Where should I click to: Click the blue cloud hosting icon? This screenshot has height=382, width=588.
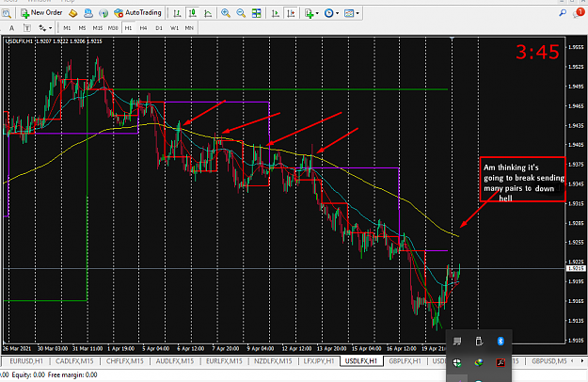[88, 13]
